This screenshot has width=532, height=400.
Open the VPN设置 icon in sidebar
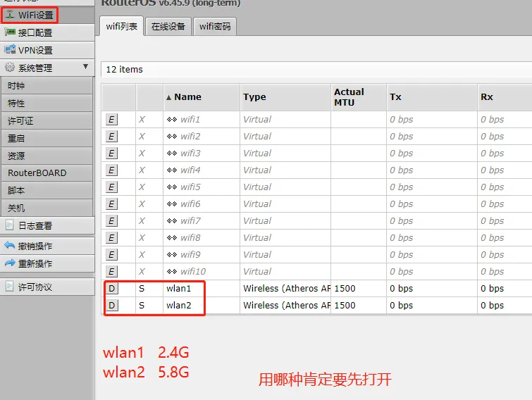click(10, 49)
